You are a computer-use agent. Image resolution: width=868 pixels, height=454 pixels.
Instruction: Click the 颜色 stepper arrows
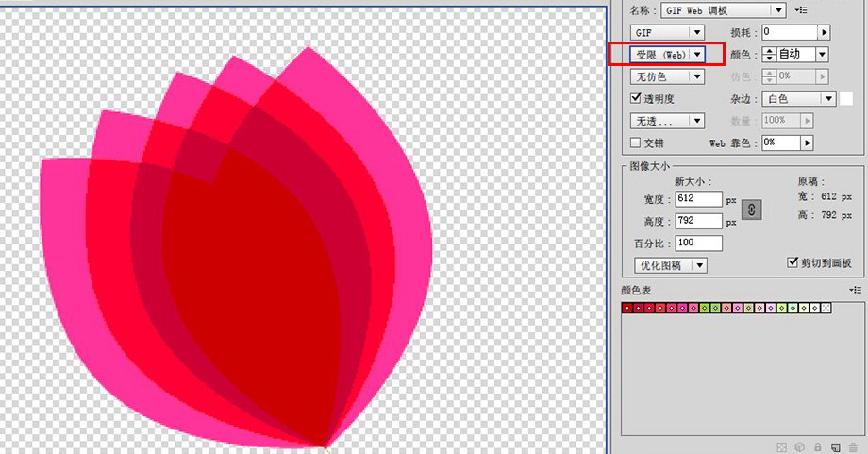[x=769, y=54]
